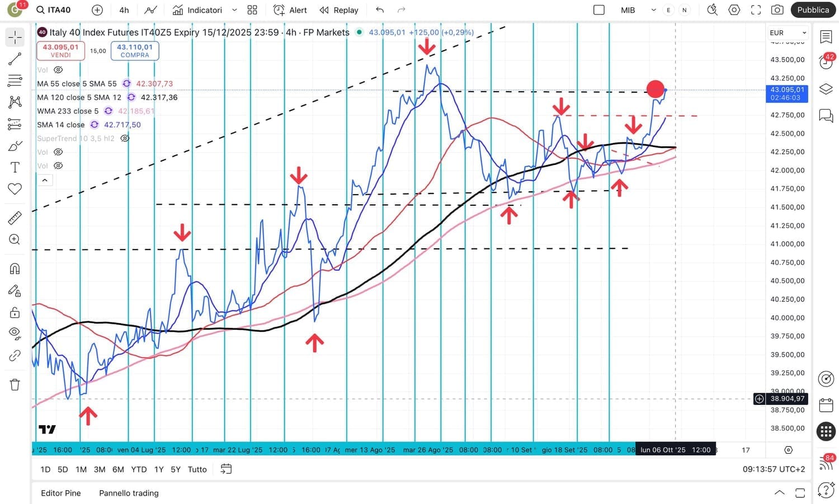Open the 4h timeframe interval selector
The height and width of the screenshot is (504, 839).
[x=124, y=10]
